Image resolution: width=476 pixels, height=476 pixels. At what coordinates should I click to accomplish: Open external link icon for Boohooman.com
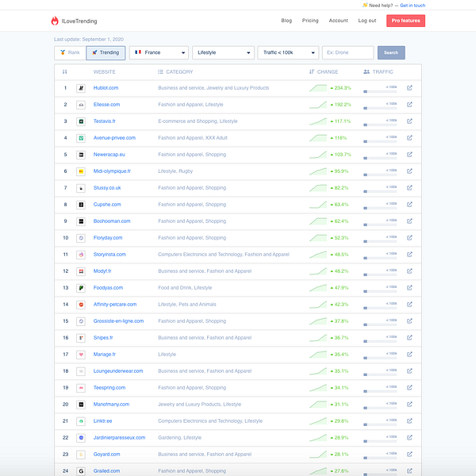[x=409, y=221]
